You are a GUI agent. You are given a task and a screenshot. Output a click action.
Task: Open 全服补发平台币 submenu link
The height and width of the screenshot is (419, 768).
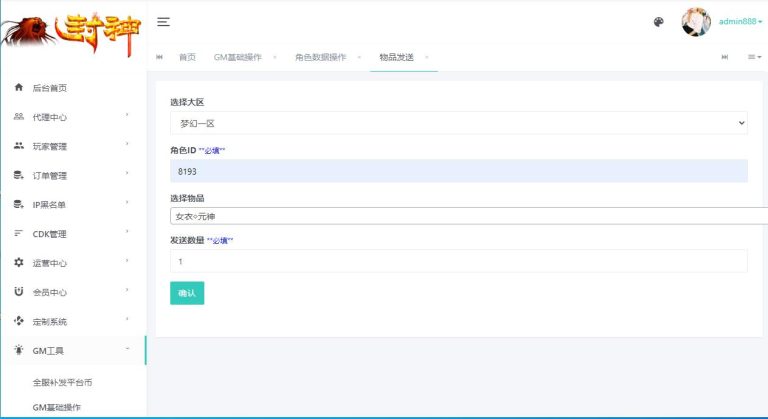(x=62, y=382)
